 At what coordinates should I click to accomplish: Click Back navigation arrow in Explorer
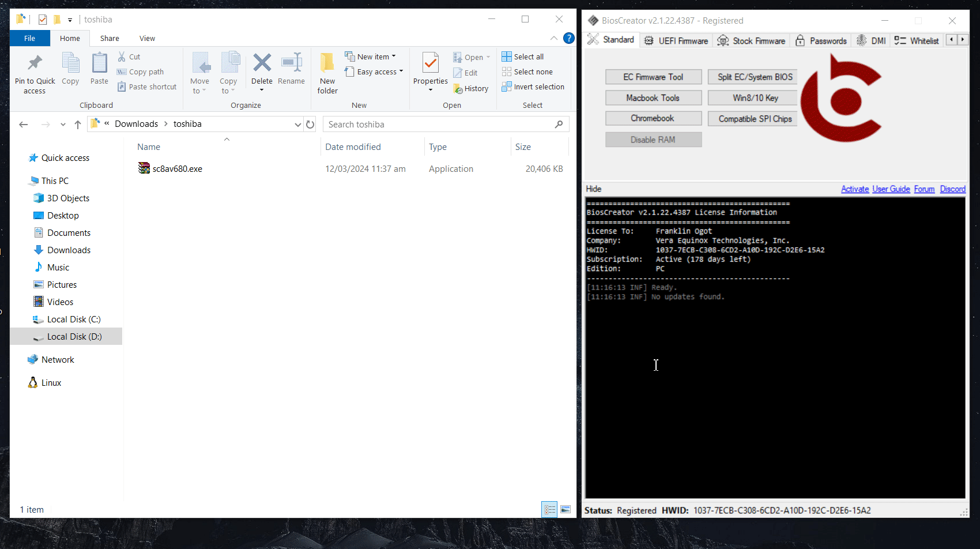pos(24,124)
